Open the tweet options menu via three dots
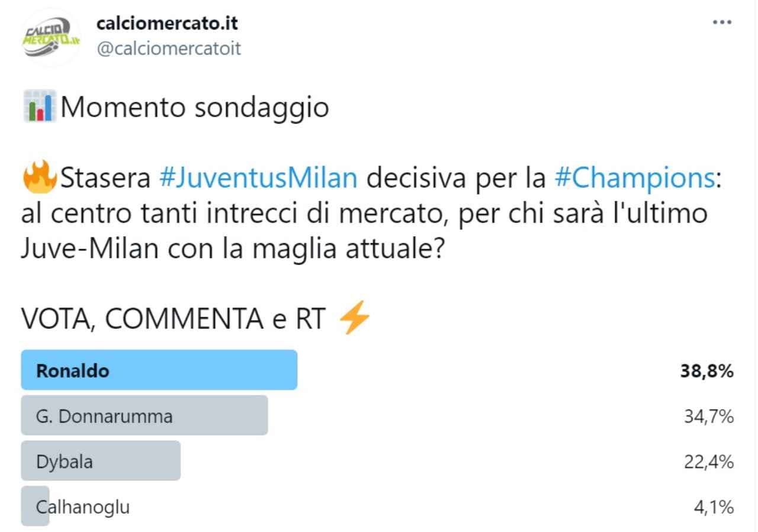Screen dimensions: 758x532 [721, 22]
